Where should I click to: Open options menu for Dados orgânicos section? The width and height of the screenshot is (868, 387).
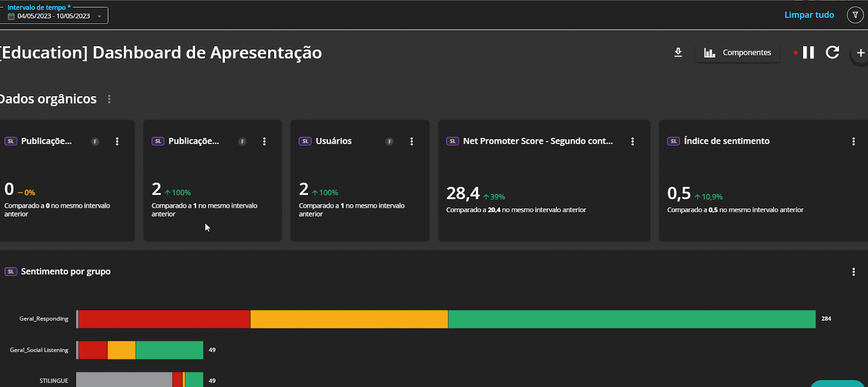click(x=109, y=99)
